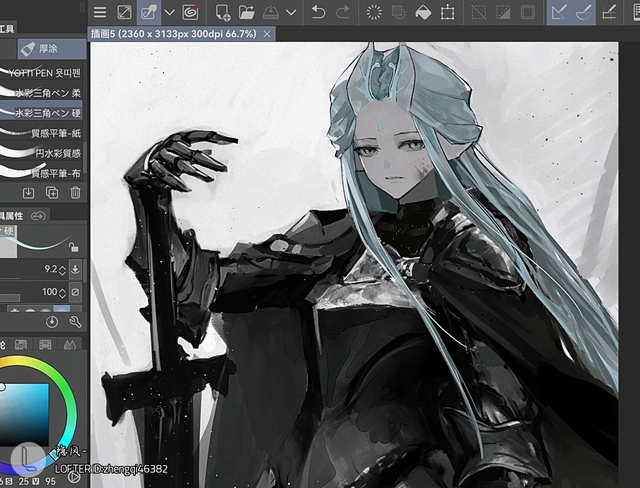Select the 水彩三角ペン 硬 brush
Viewport: 640px width, 488px height.
click(x=41, y=113)
